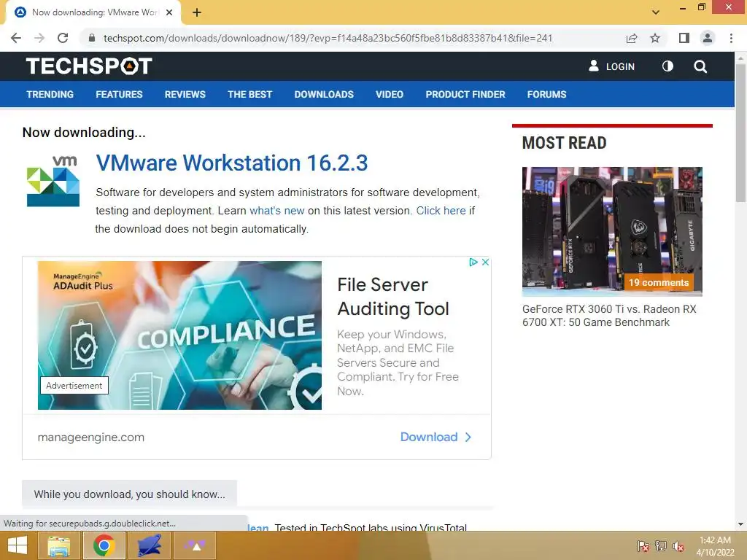
Task: Open the FORUMS menu item
Action: click(x=546, y=94)
